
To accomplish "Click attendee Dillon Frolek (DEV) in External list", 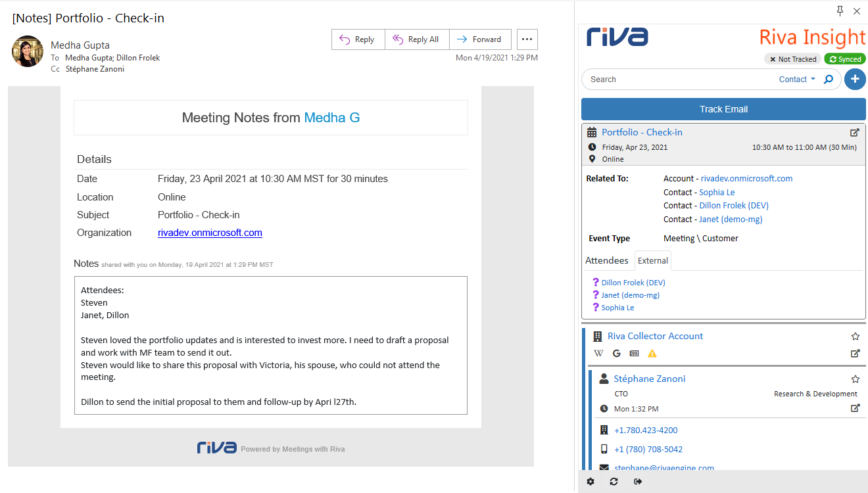I will (633, 283).
